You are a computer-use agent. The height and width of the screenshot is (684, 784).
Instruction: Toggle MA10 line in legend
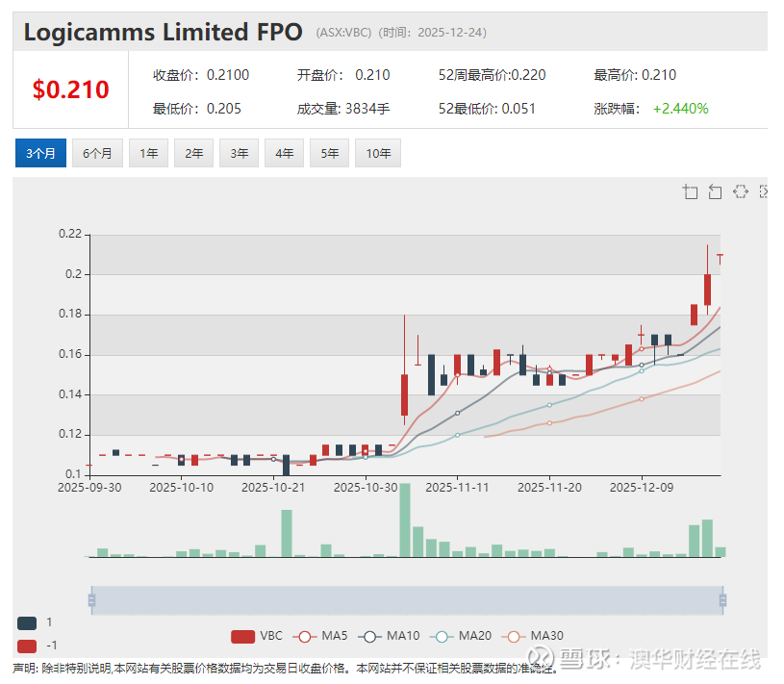[x=389, y=636]
